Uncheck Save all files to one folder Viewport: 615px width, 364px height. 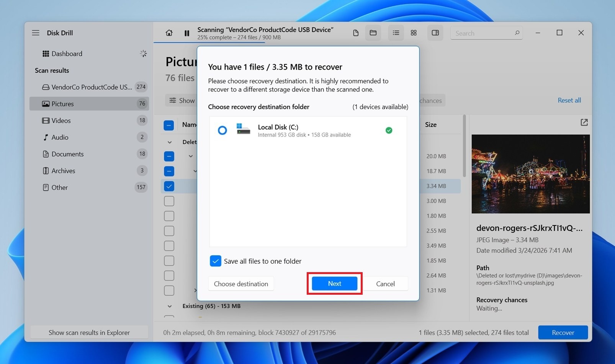(x=216, y=261)
